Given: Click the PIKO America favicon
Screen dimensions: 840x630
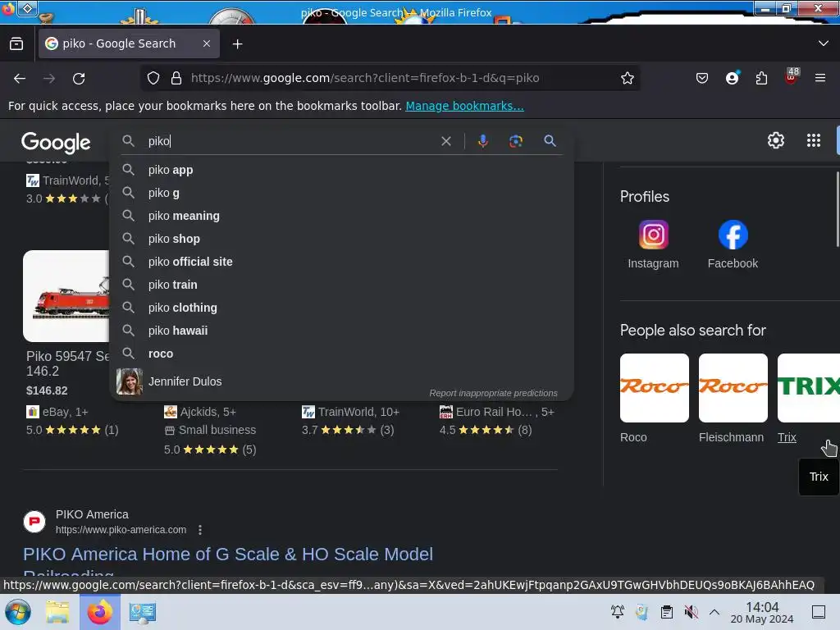Looking at the screenshot, I should [34, 521].
